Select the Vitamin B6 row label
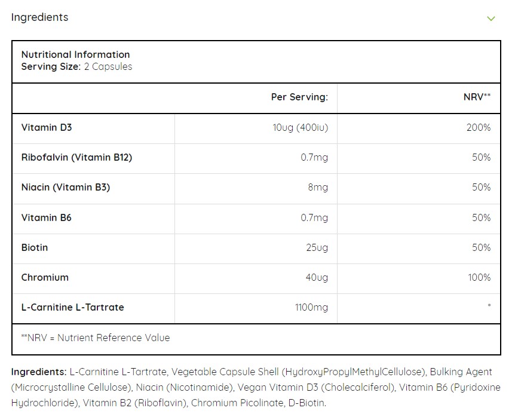The image size is (518, 420). point(47,217)
